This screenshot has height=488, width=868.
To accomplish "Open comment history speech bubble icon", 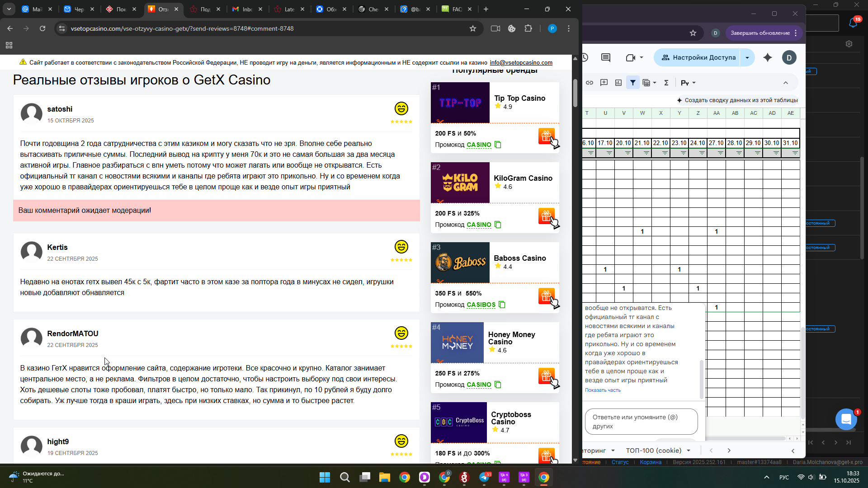I will coord(606,57).
